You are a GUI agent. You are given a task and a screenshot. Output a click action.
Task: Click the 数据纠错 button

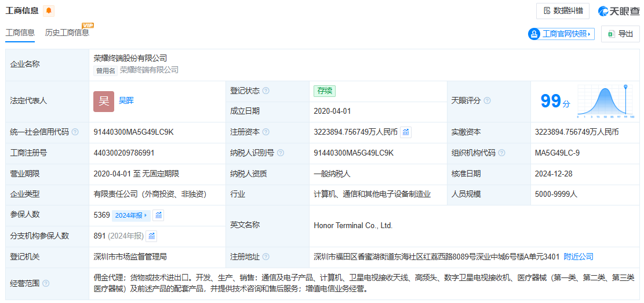[x=562, y=10]
